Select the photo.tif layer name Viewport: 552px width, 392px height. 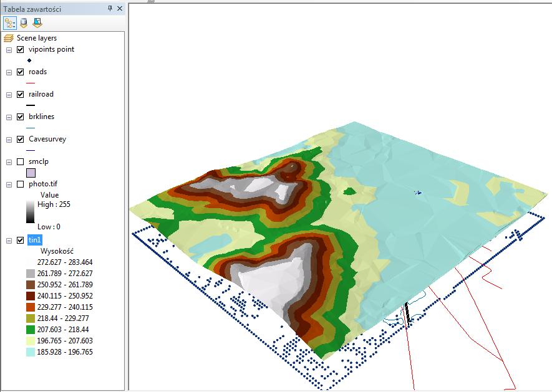43,184
